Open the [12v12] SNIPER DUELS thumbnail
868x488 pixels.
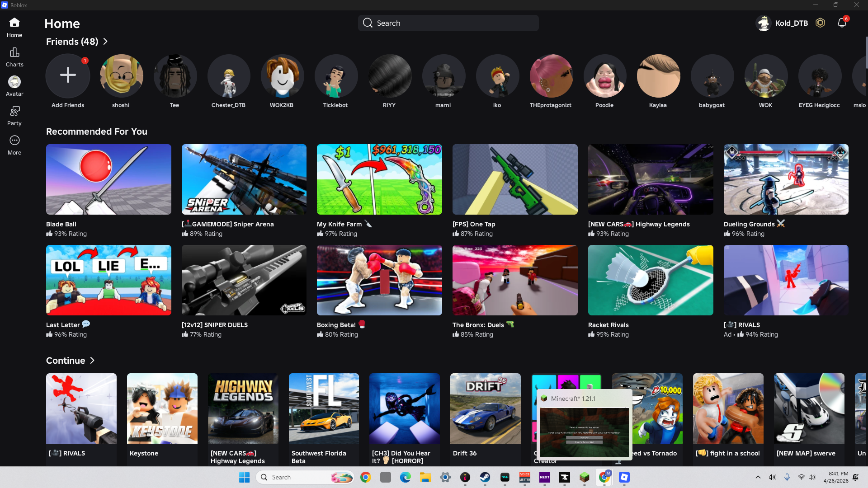[244, 280]
